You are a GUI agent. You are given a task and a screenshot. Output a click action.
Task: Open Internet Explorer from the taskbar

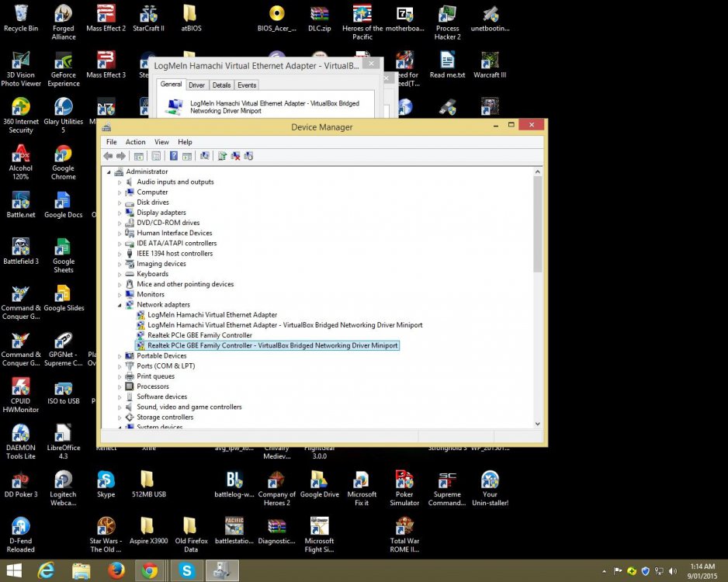click(46, 570)
